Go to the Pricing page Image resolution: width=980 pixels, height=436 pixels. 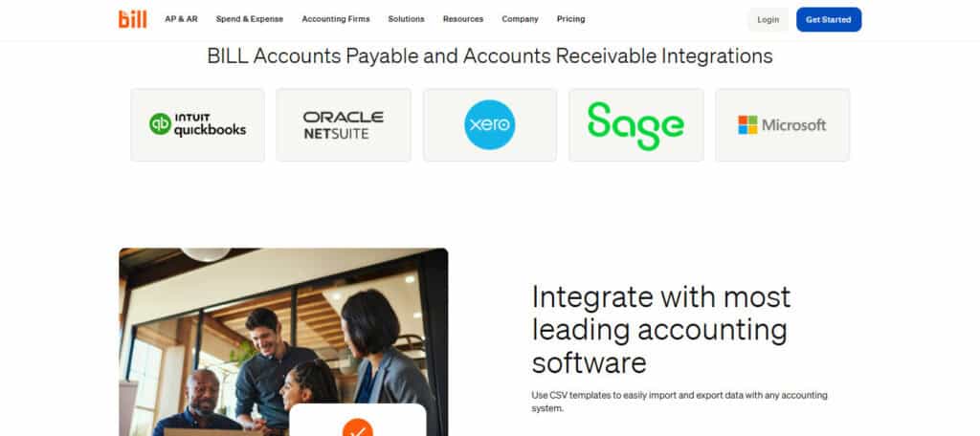click(570, 19)
